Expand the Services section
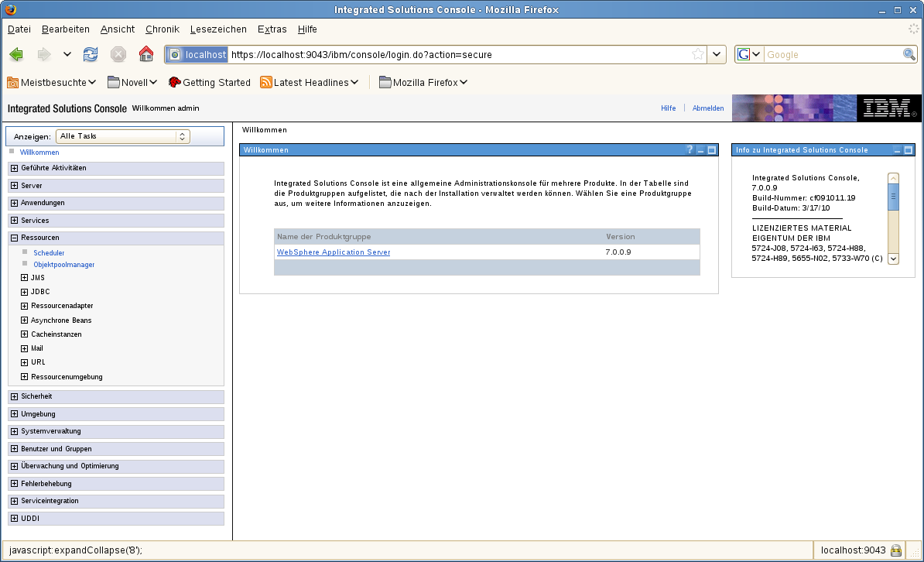Viewport: 924px width, 562px height. pyautogui.click(x=14, y=221)
